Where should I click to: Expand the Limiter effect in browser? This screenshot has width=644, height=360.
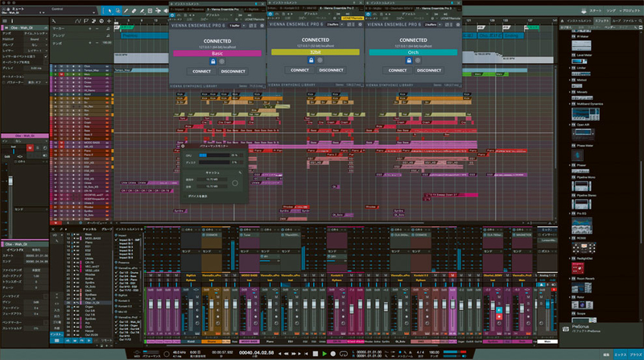click(570, 68)
